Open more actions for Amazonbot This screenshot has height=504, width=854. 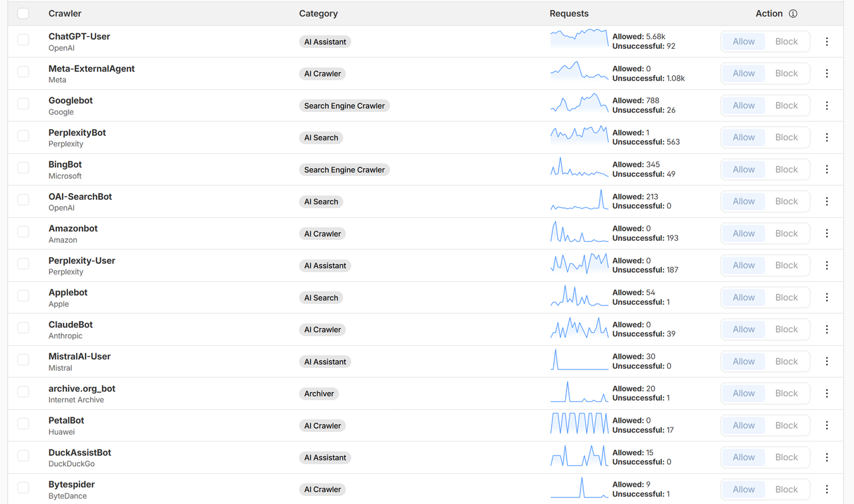827,233
